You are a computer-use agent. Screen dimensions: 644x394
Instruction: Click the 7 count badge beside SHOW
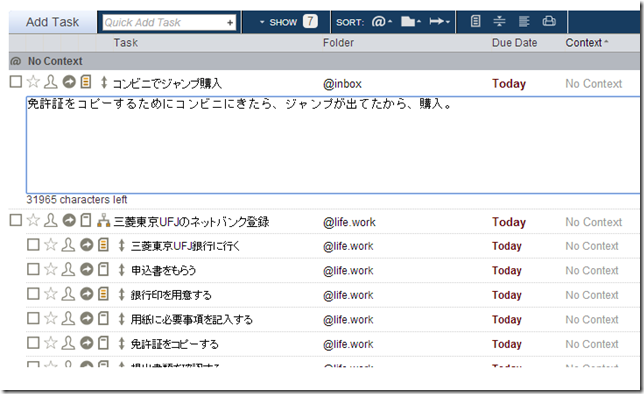[x=310, y=21]
